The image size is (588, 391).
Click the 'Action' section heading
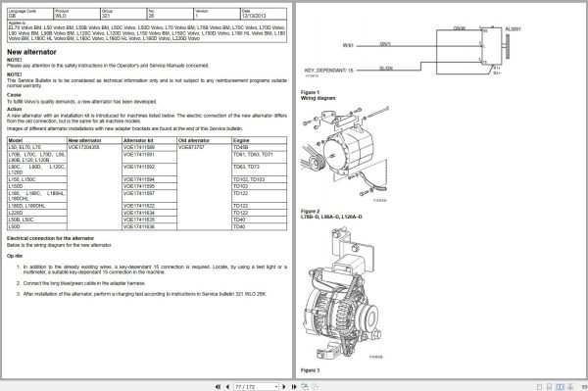15,109
